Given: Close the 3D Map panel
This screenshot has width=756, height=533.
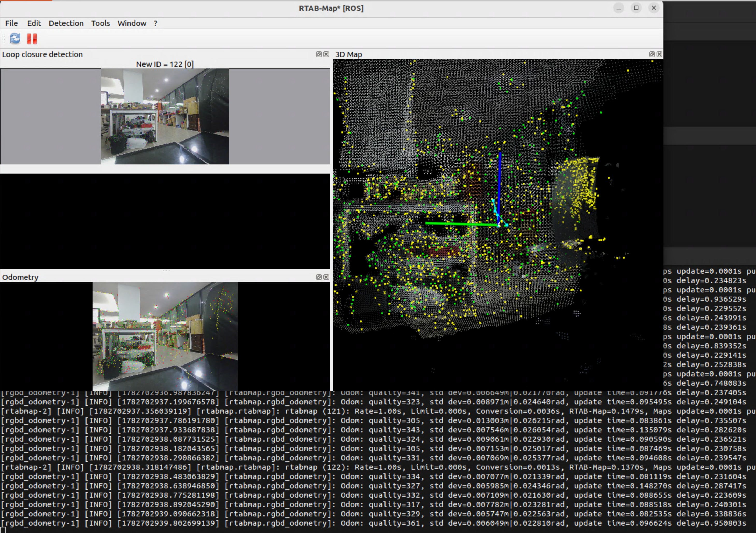Looking at the screenshot, I should 659,54.
